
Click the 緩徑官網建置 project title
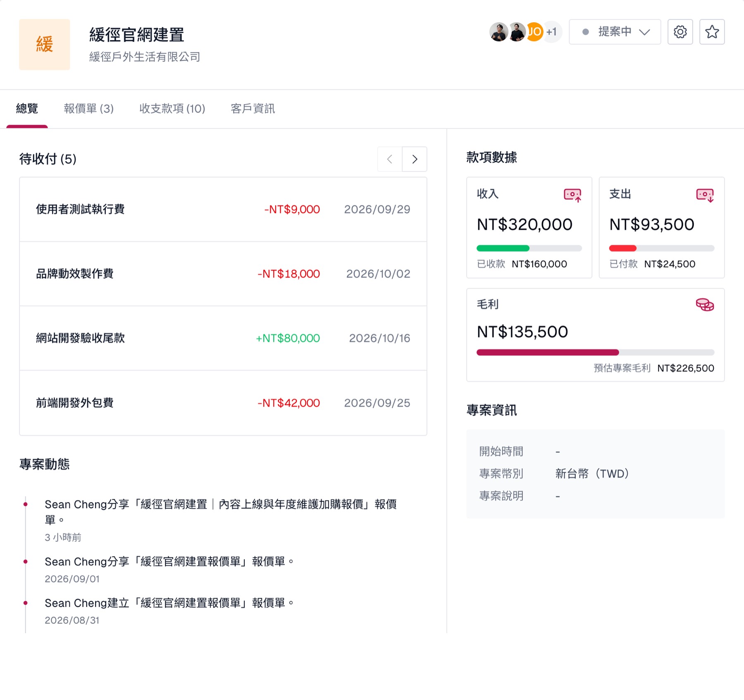pos(137,35)
